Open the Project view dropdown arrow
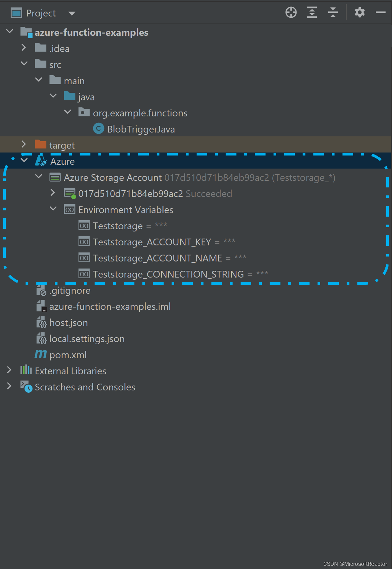This screenshot has width=392, height=569. pos(72,13)
